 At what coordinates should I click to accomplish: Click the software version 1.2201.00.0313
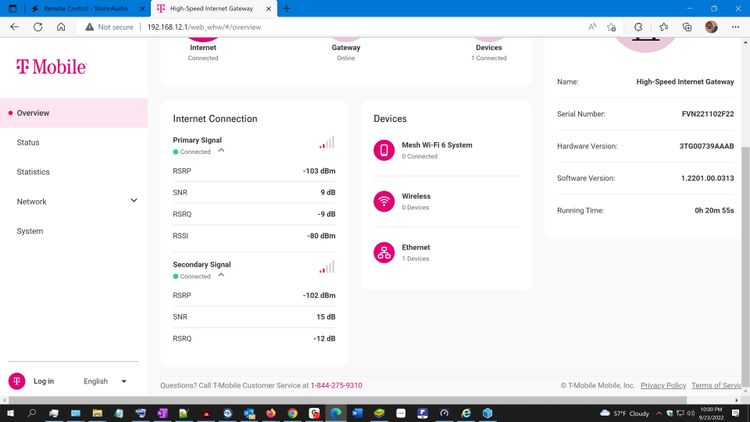707,178
